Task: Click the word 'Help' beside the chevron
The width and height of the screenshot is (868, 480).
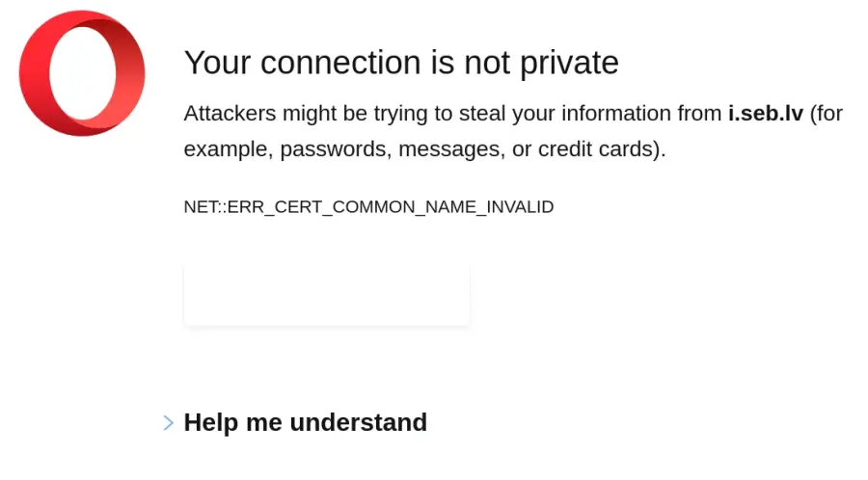Action: coord(210,422)
